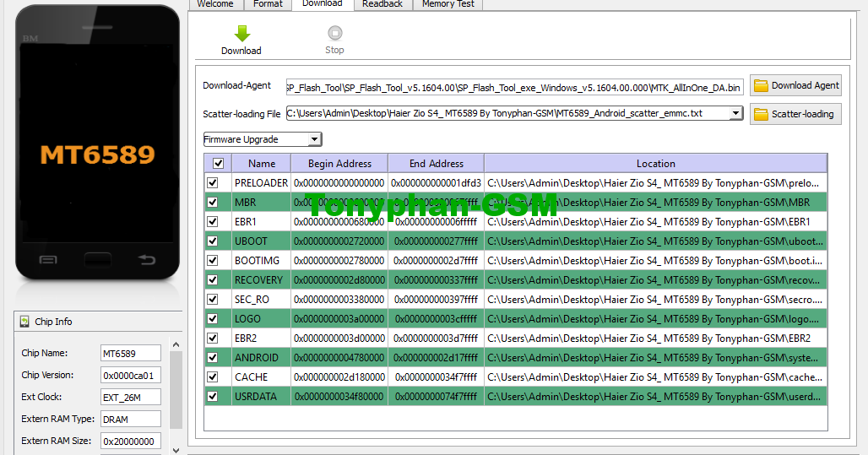Viewport: 868px width, 455px height.
Task: Uncheck the SEC_RO partition checkbox
Action: (213, 299)
